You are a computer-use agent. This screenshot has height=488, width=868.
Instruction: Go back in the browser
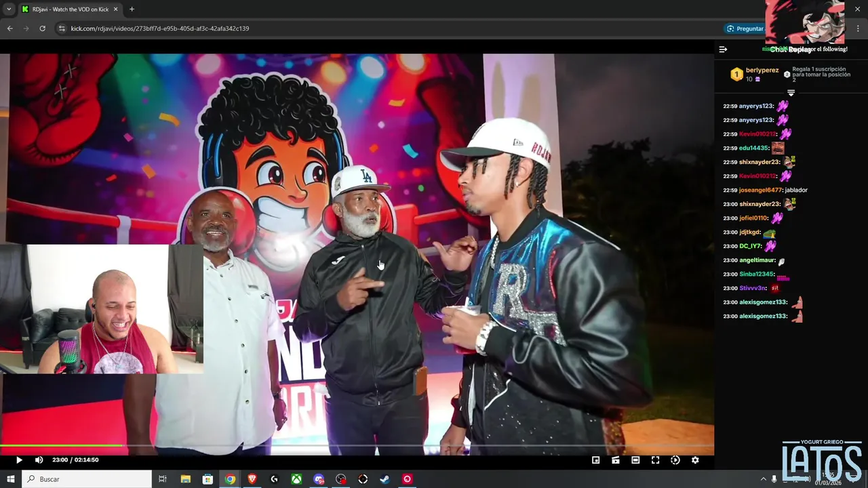click(x=9, y=28)
